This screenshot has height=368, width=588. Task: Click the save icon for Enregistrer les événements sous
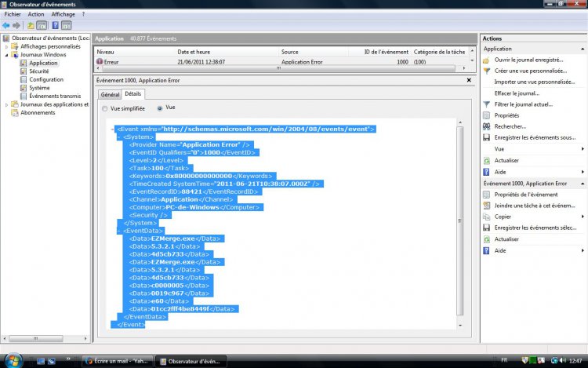[x=487, y=137]
